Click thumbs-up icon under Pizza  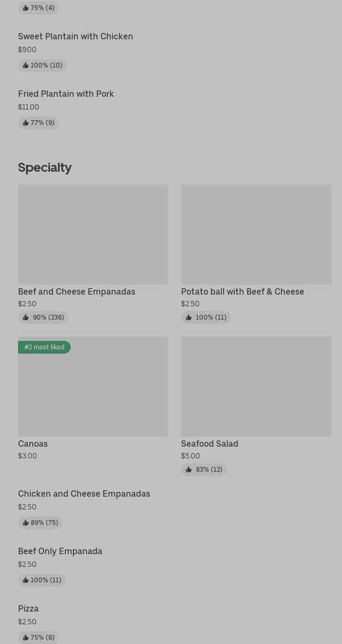point(25,638)
